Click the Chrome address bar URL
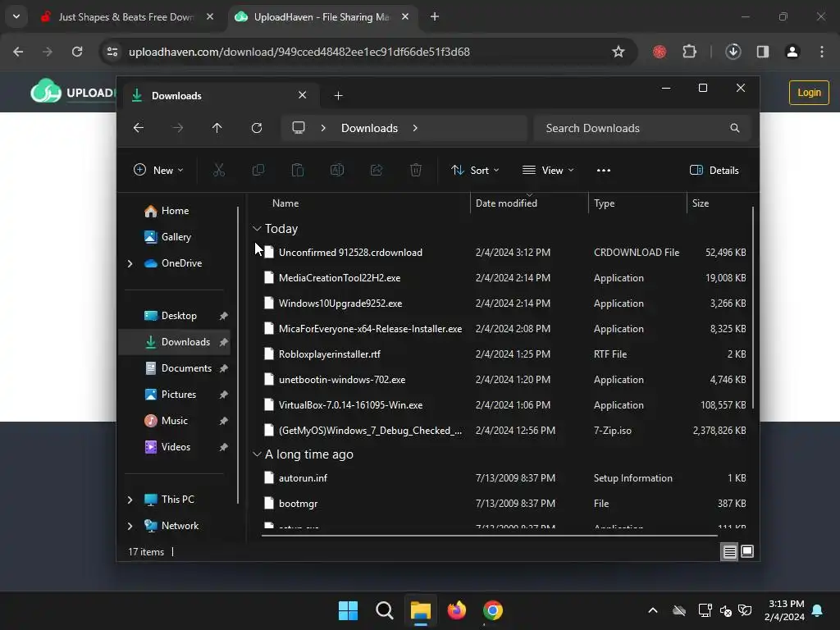Viewport: 840px width, 630px height. tap(299, 52)
